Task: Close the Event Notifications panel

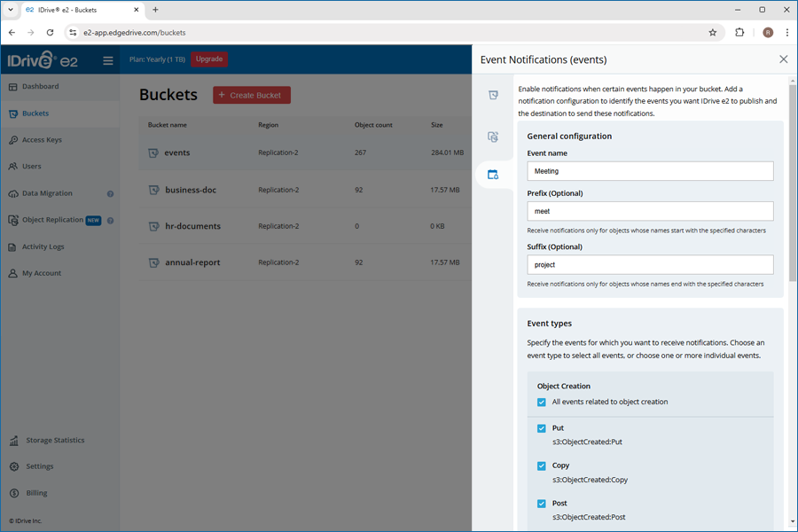Action: 783,59
